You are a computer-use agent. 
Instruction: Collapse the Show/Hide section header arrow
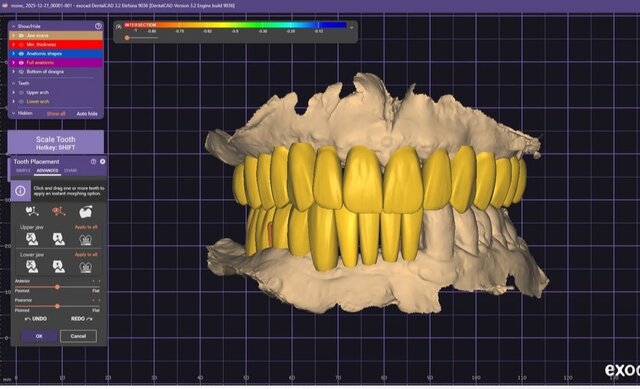point(13,26)
